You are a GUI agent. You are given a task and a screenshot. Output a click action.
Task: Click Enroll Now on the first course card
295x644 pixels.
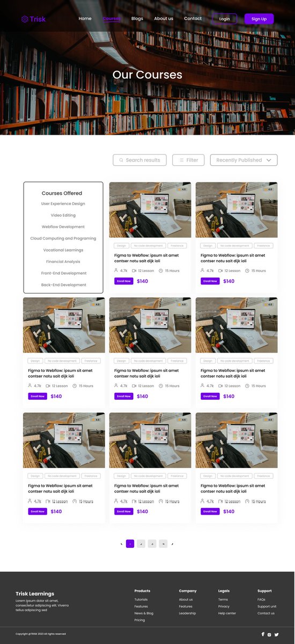(124, 281)
